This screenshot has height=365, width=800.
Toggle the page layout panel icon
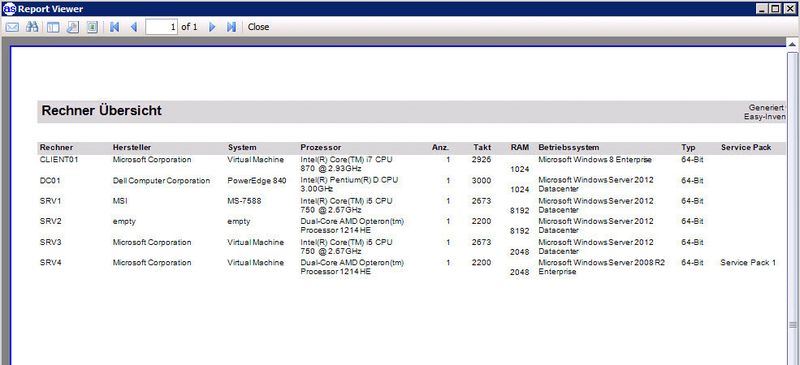pos(53,27)
